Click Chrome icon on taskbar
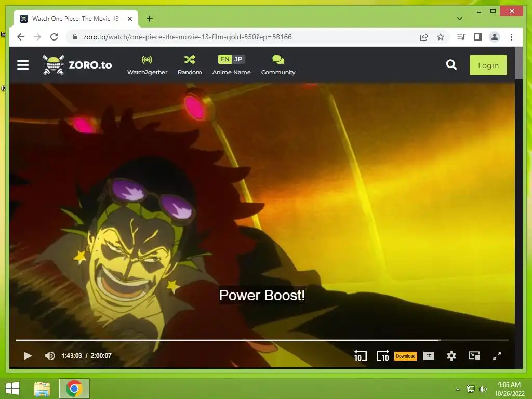532x399 pixels. pos(74,389)
